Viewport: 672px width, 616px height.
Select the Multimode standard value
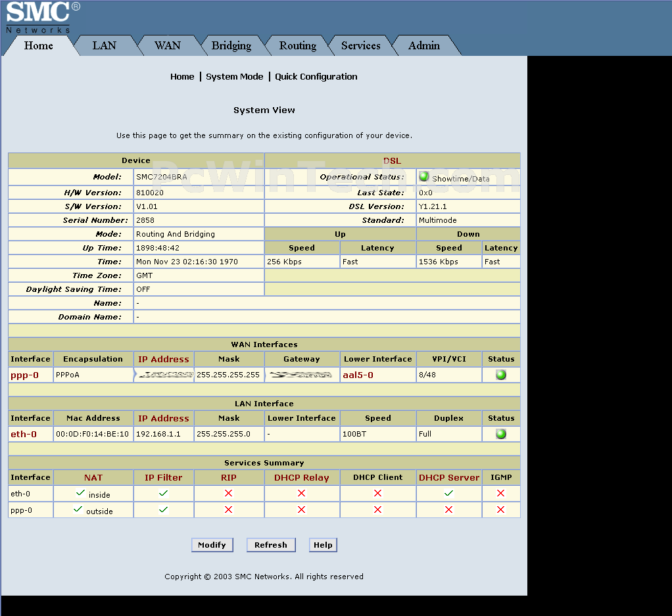pos(437,220)
